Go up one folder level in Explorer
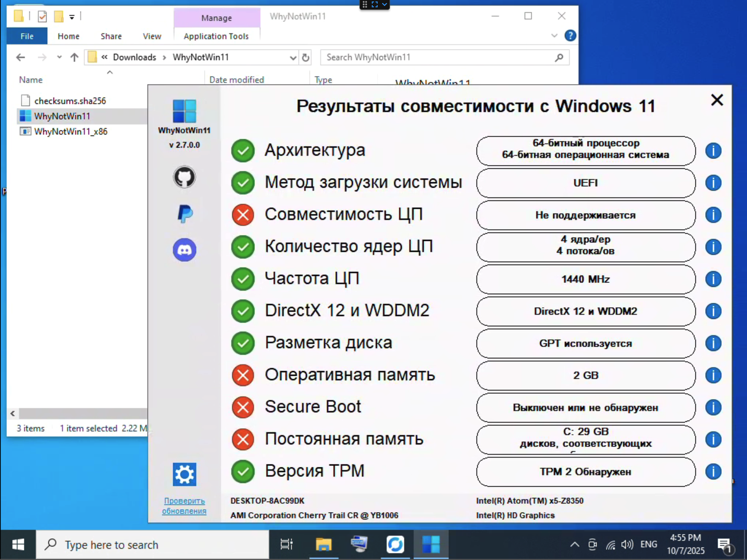This screenshot has height=560, width=747. 74,57
